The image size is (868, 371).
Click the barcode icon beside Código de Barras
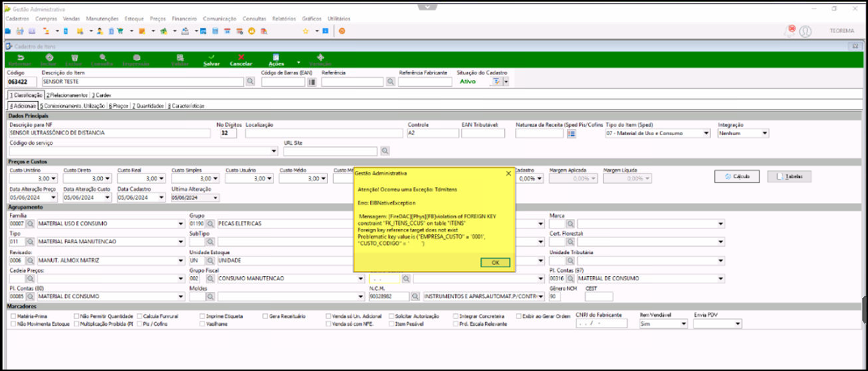[x=312, y=81]
